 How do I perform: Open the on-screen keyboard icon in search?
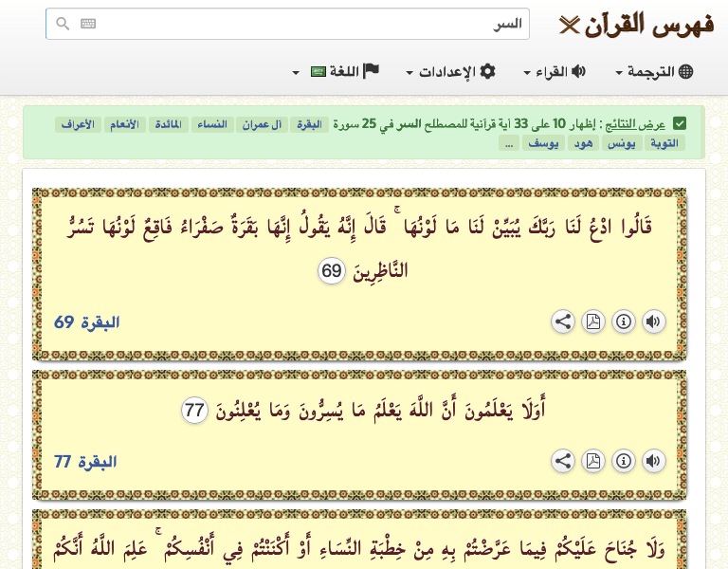(88, 24)
